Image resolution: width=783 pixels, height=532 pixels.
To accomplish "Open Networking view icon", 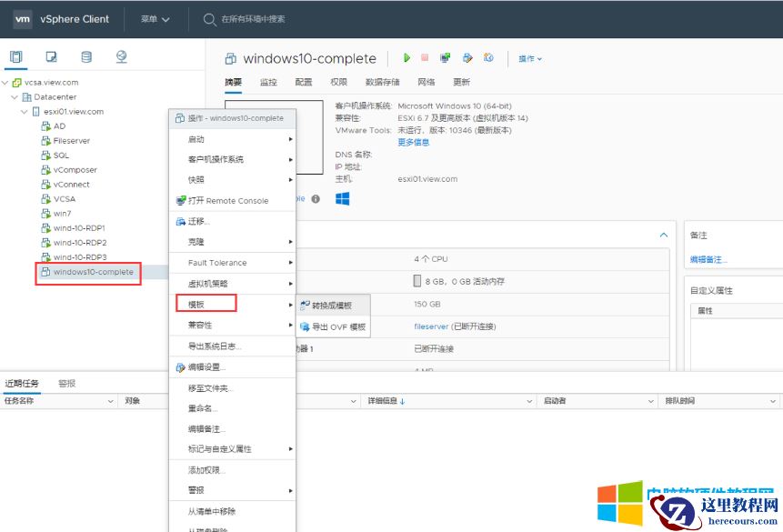I will [x=121, y=56].
